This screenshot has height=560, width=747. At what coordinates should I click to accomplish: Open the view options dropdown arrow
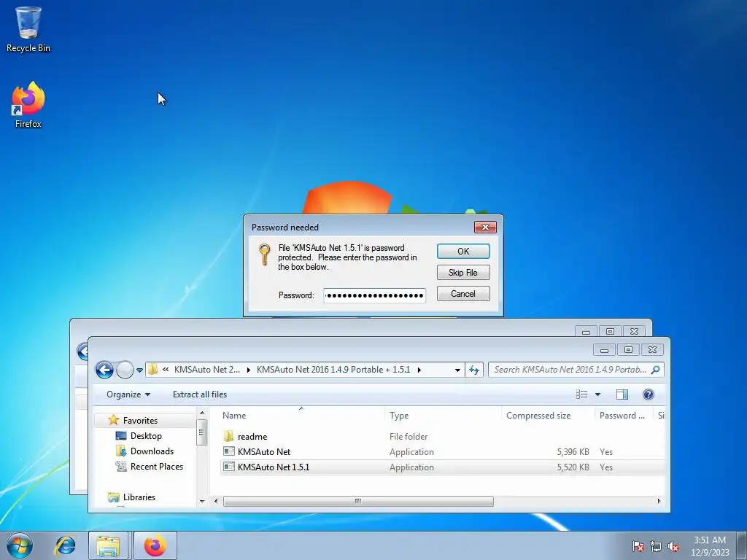tap(597, 394)
